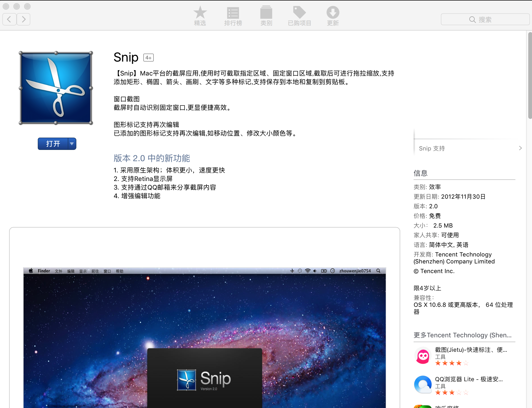Expand the dropdown arrow beside 打开
532x408 pixels.
click(72, 144)
